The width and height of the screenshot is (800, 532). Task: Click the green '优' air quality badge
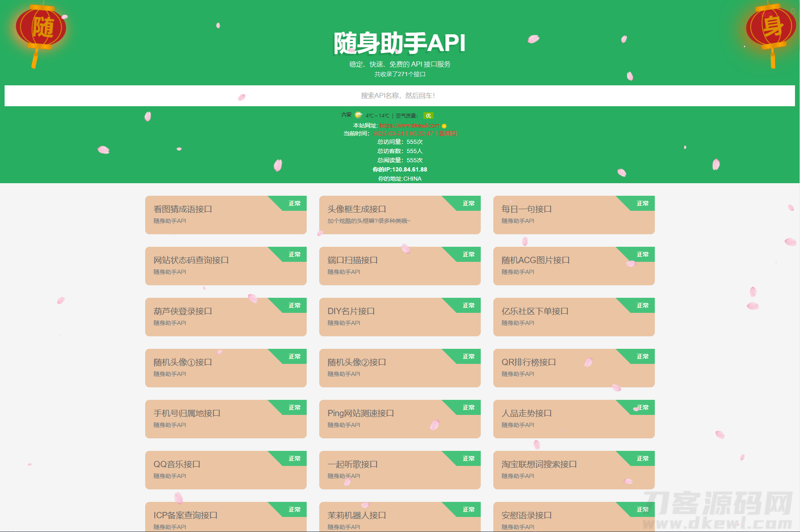(428, 116)
